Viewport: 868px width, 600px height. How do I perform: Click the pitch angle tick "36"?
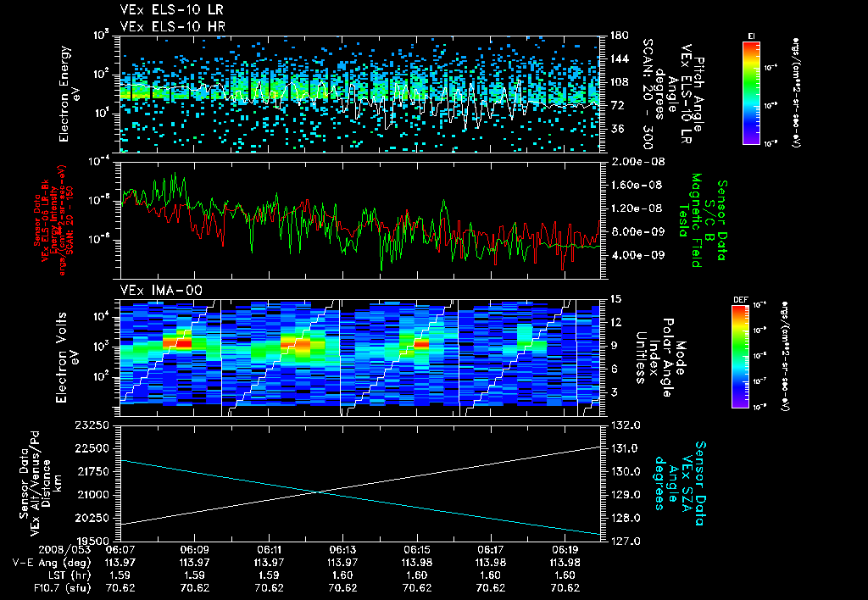tap(617, 129)
